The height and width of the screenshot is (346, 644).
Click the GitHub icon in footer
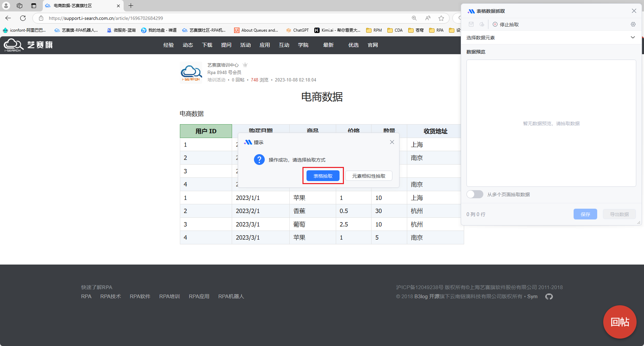tap(549, 297)
